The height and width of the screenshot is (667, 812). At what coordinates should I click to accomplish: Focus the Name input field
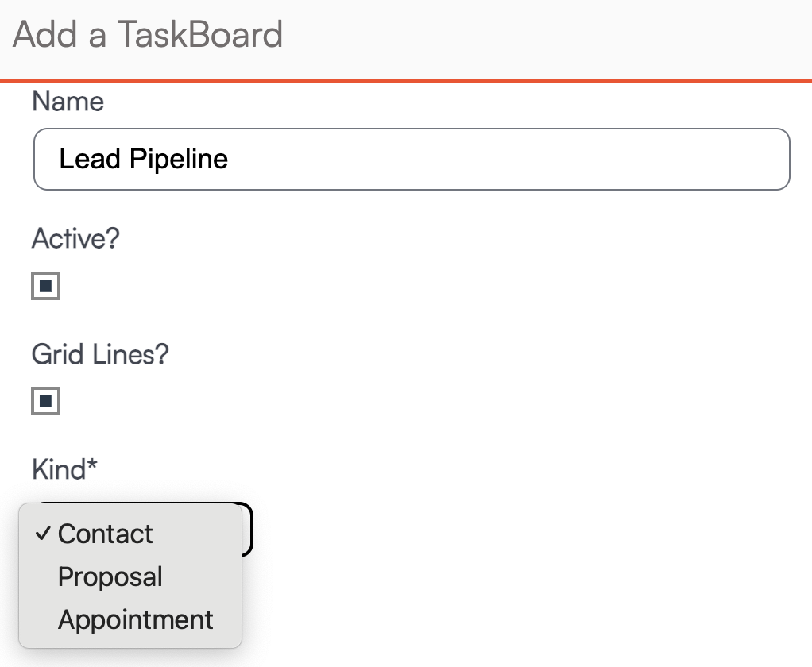coord(412,159)
